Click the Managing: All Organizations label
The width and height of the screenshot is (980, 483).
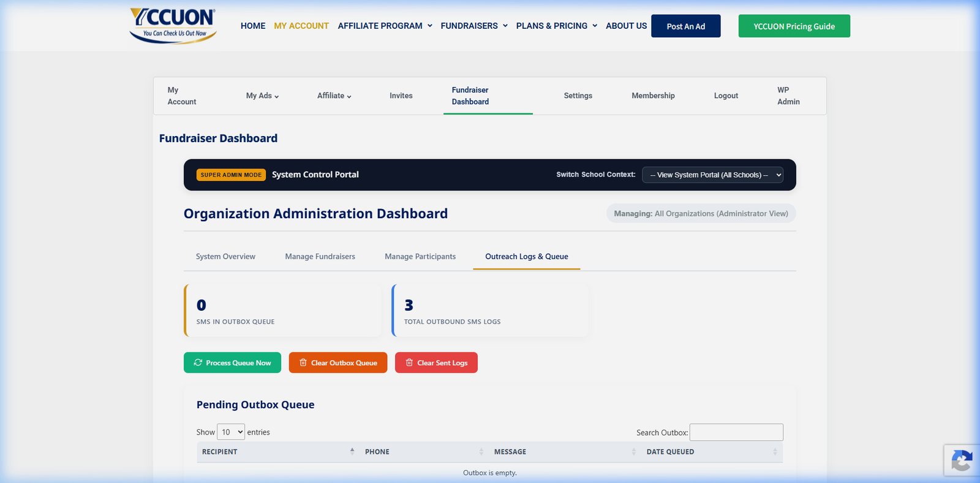pos(701,213)
